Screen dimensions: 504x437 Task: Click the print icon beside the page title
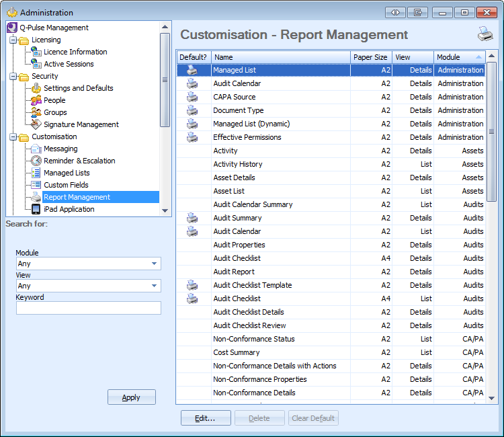tap(485, 34)
